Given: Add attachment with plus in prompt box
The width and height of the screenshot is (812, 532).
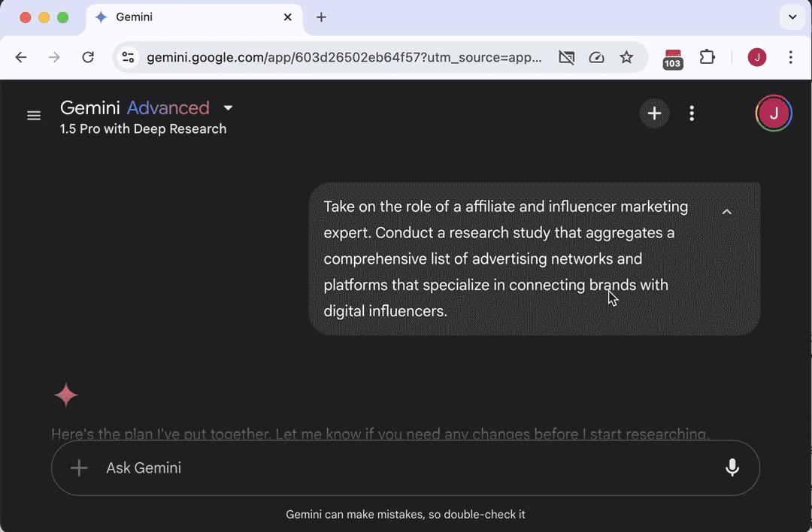Looking at the screenshot, I should tap(79, 468).
